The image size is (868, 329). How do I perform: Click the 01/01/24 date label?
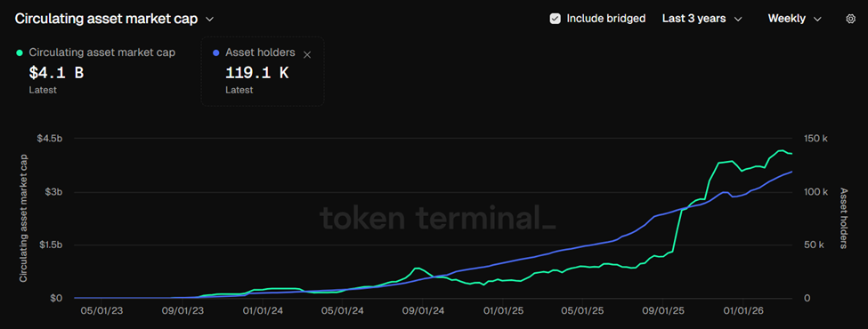pyautogui.click(x=263, y=311)
